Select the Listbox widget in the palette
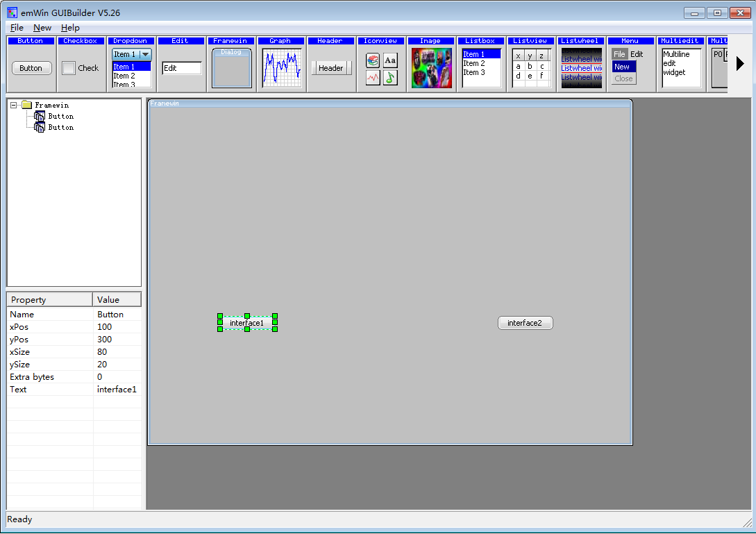This screenshot has width=756, height=534. pos(480,64)
